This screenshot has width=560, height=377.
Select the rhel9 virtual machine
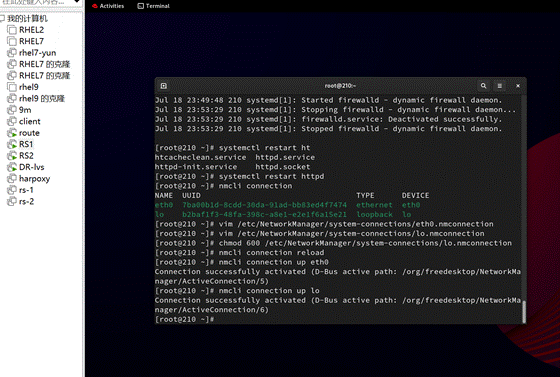pos(29,87)
